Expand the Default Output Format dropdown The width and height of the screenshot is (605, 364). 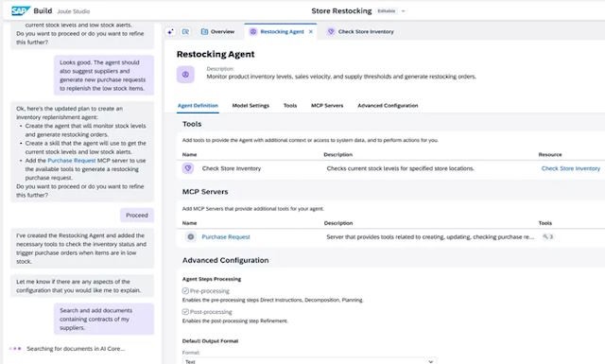point(309,360)
